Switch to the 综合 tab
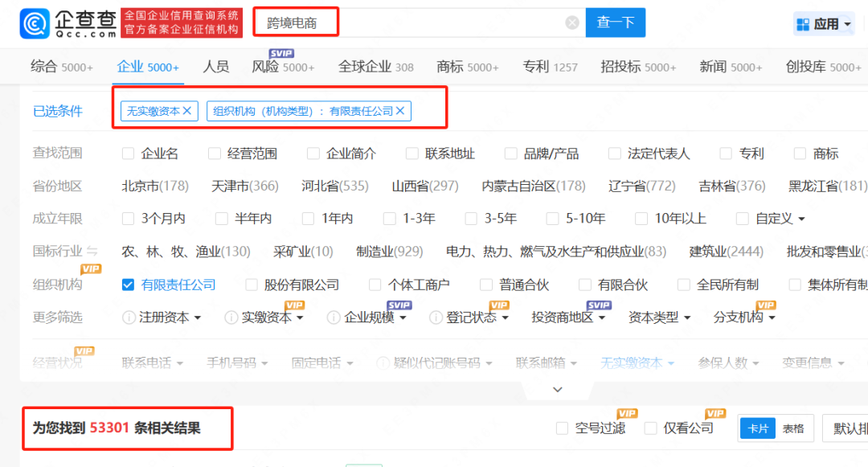The height and width of the screenshot is (467, 868). pyautogui.click(x=62, y=66)
